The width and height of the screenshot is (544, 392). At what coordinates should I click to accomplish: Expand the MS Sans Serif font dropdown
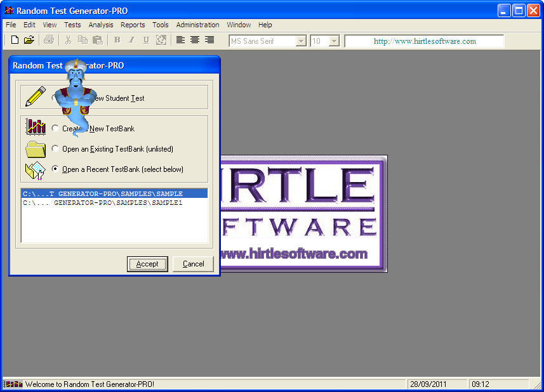click(x=301, y=41)
